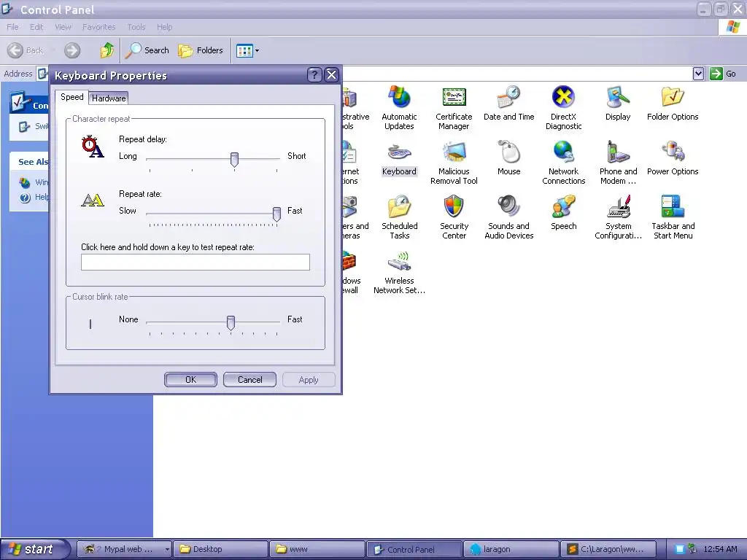The width and height of the screenshot is (747, 560).
Task: Click the Cursor blink rate slider thumb
Action: tap(231, 322)
